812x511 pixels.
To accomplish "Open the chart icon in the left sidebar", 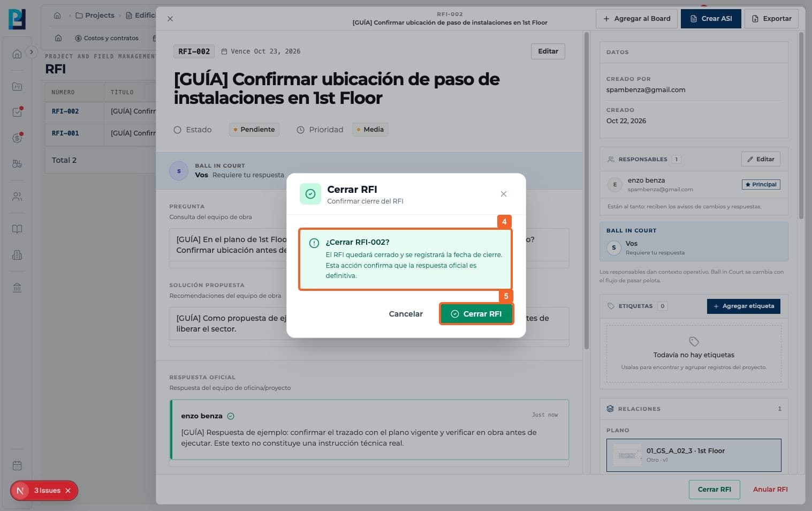I will tap(17, 87).
